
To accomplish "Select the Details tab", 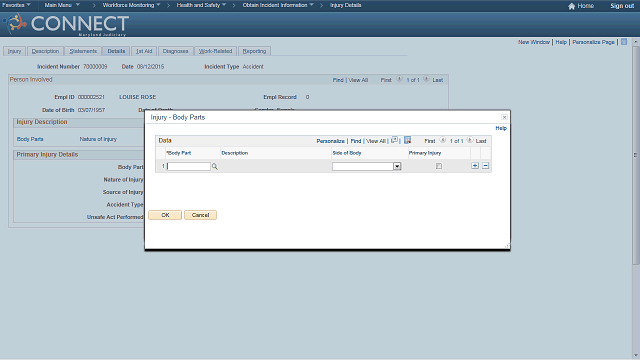I will [116, 51].
